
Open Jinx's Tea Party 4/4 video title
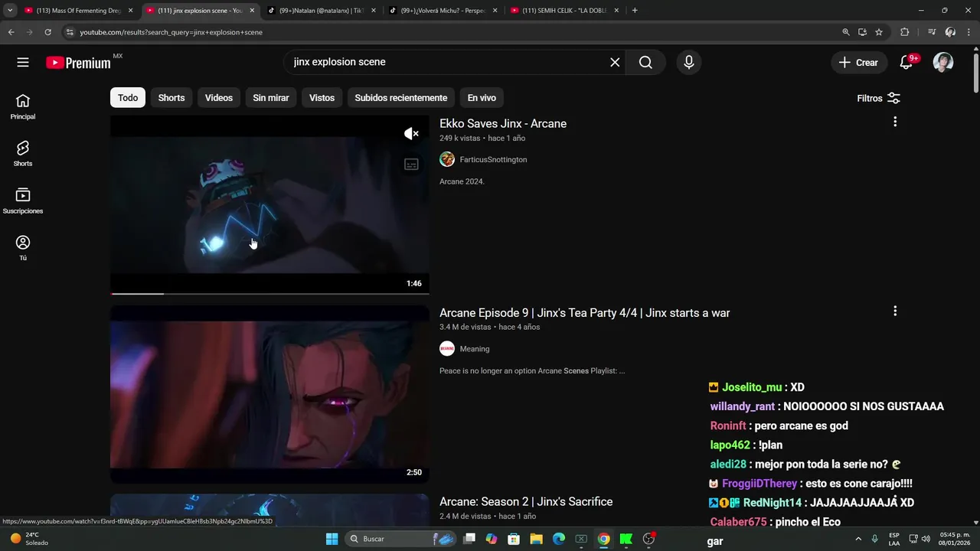(585, 312)
